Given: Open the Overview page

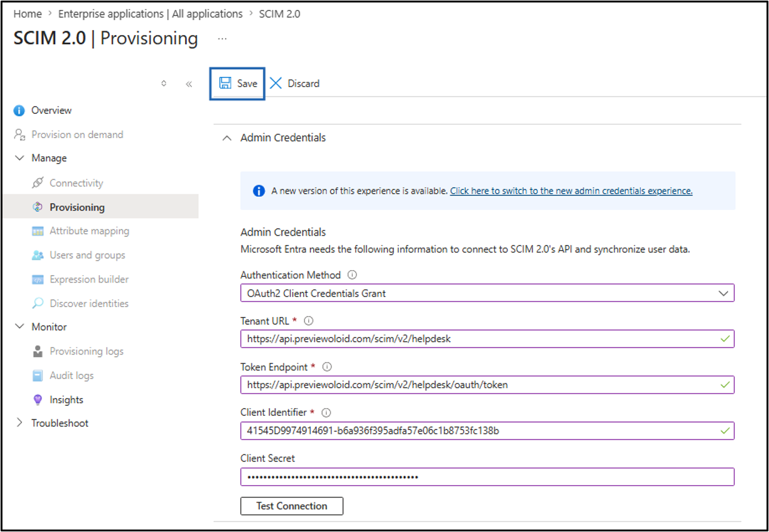Looking at the screenshot, I should tap(51, 111).
